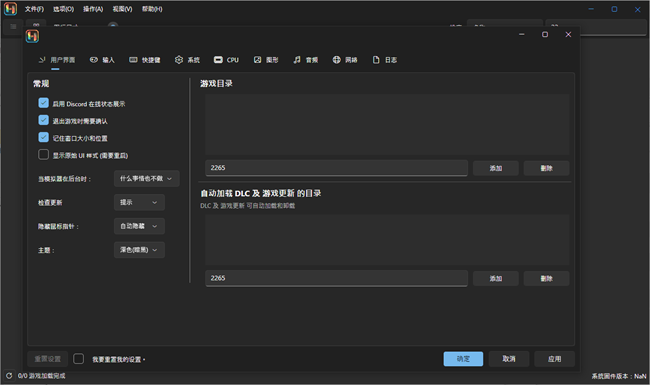
Task: Maximize the main Ryujinx window
Action: tap(614, 9)
